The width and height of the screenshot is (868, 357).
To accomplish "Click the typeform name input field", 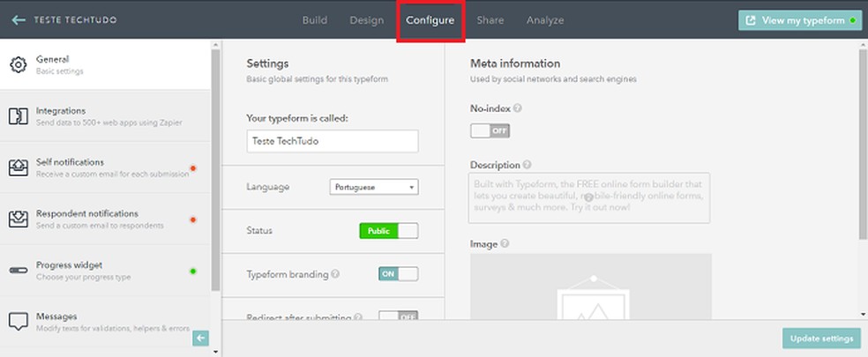I will point(333,141).
